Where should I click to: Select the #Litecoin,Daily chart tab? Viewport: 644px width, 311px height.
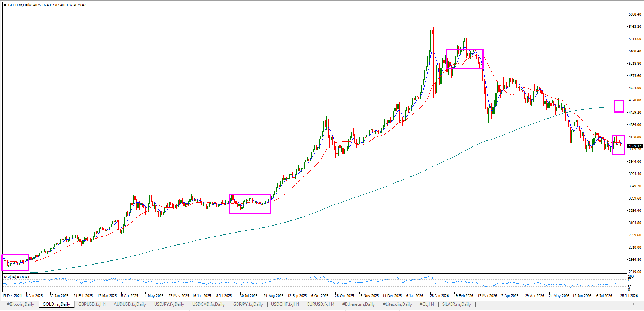tap(397, 304)
